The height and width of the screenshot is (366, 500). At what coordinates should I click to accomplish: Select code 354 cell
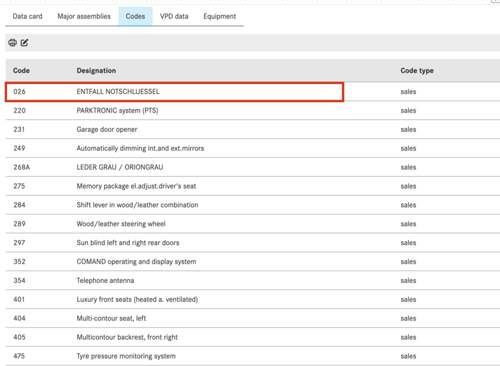pos(19,281)
